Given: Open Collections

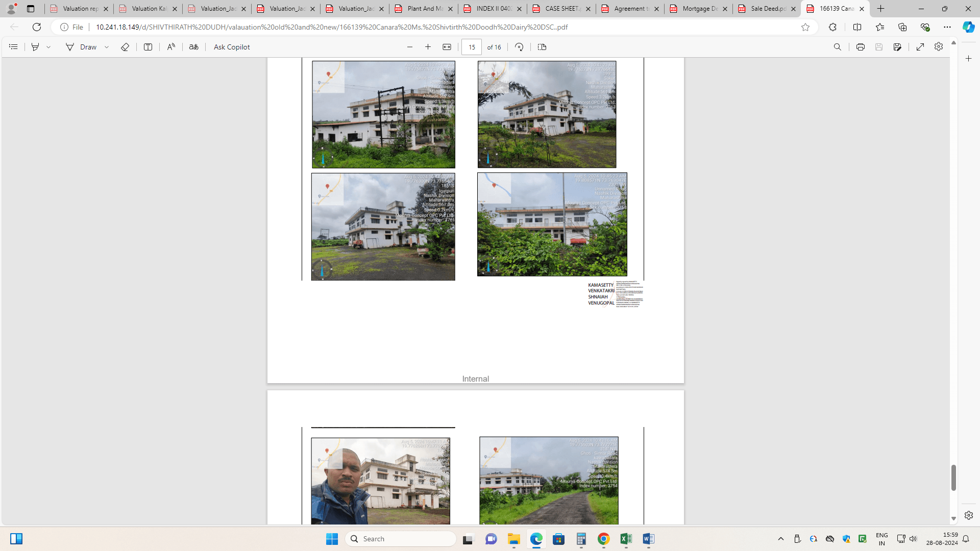Looking at the screenshot, I should click(902, 27).
